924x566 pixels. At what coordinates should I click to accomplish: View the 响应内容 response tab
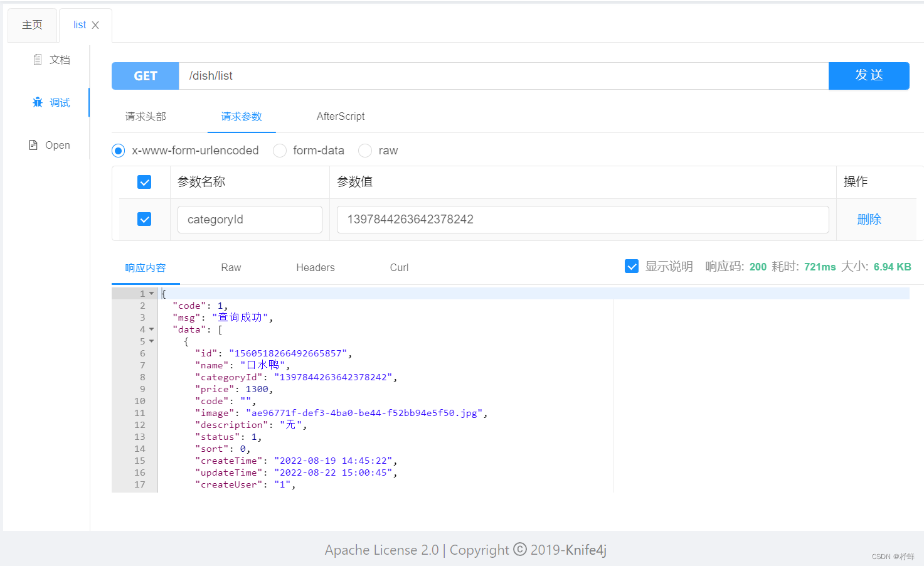click(x=146, y=268)
